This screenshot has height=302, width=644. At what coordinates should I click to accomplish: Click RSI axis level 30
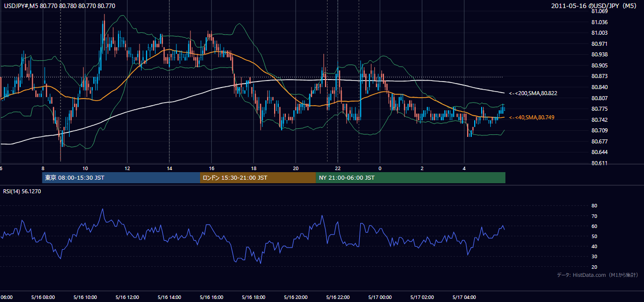[595, 257]
